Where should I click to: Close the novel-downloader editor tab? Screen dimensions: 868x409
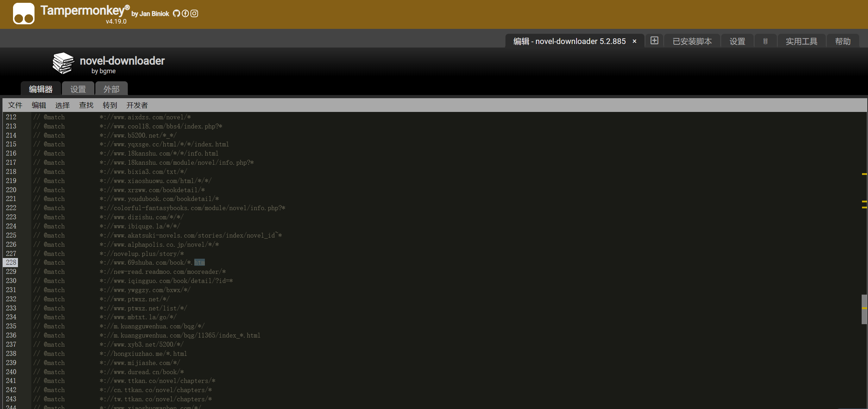(634, 41)
